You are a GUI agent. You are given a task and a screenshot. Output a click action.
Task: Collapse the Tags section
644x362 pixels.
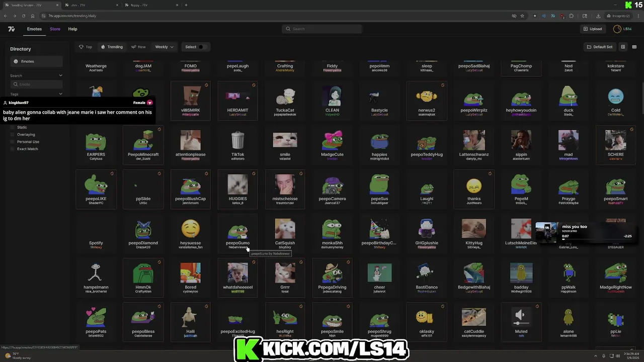pyautogui.click(x=60, y=94)
